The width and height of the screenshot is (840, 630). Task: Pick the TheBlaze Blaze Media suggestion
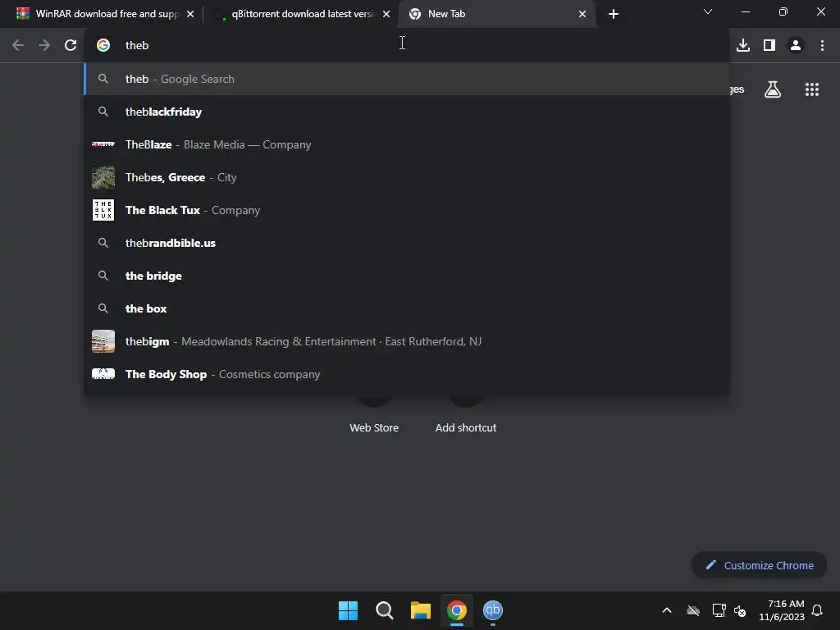point(407,144)
